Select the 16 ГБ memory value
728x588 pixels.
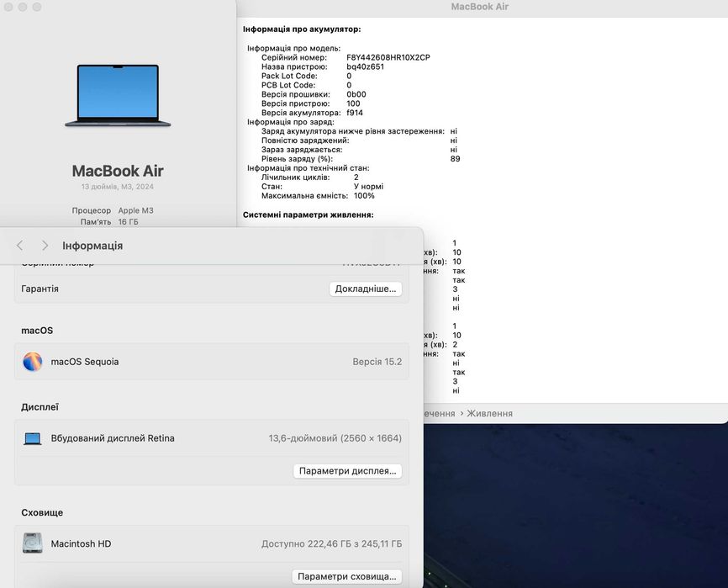128,221
